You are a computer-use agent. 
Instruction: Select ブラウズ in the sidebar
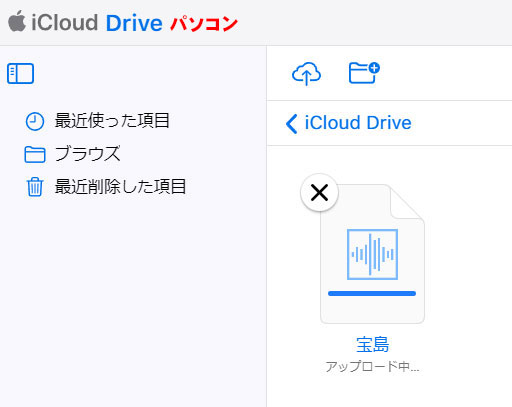(x=72, y=154)
